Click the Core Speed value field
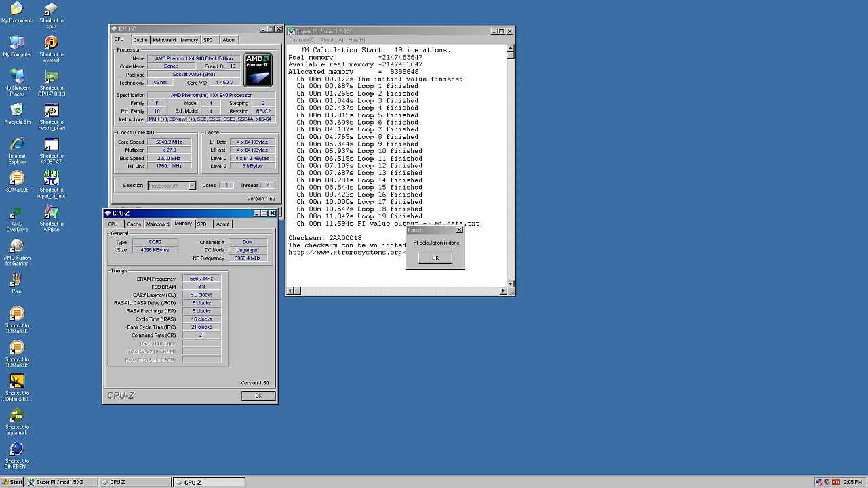The height and width of the screenshot is (488, 868). [x=169, y=142]
